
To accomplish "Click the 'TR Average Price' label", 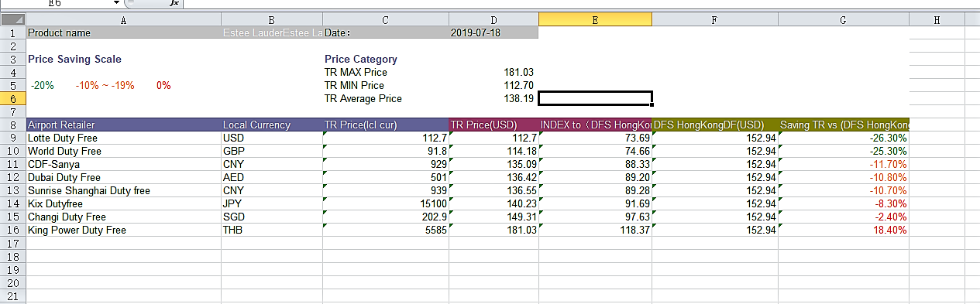I will (363, 99).
